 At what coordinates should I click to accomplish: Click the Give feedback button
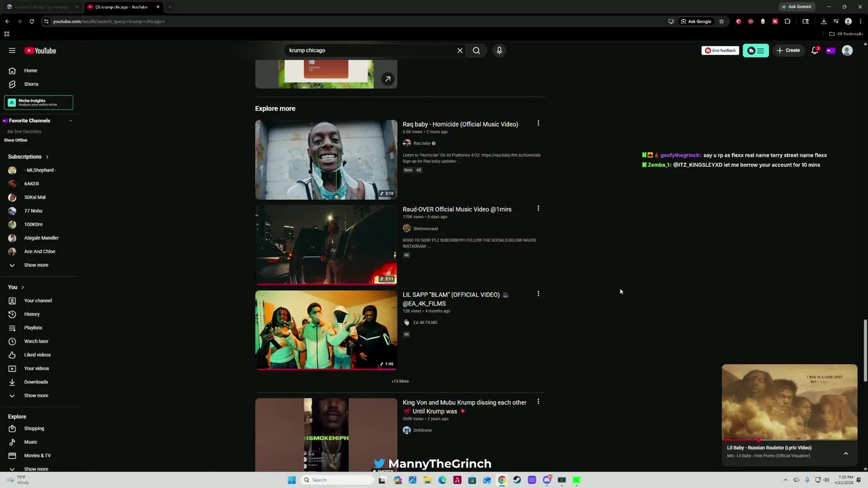(719, 50)
